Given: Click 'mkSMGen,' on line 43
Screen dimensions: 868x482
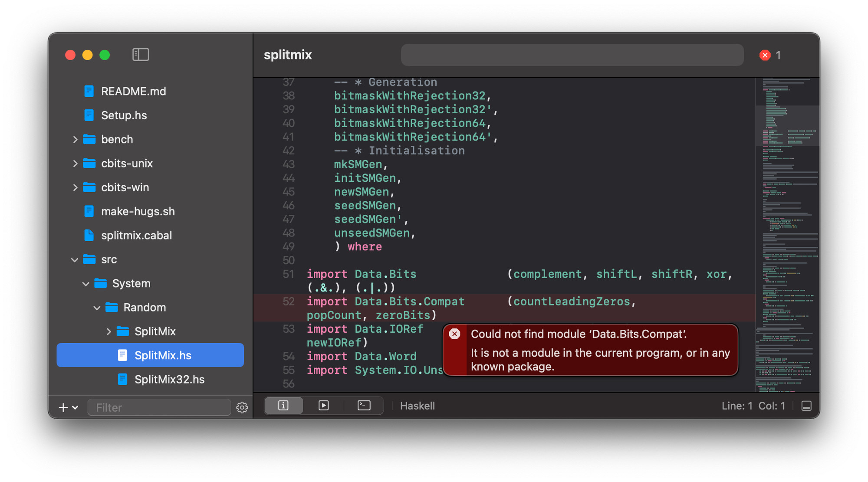Looking at the screenshot, I should point(361,164).
